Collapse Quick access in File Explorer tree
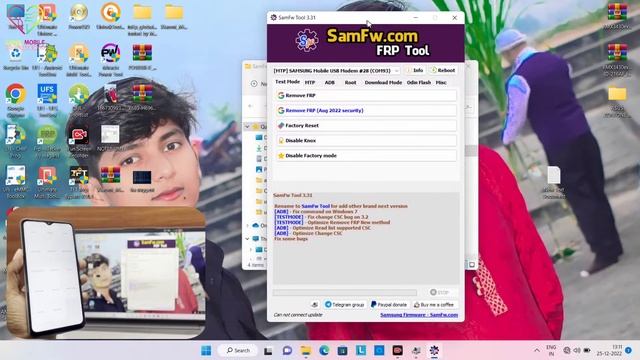The width and height of the screenshot is (640, 360). [247, 127]
